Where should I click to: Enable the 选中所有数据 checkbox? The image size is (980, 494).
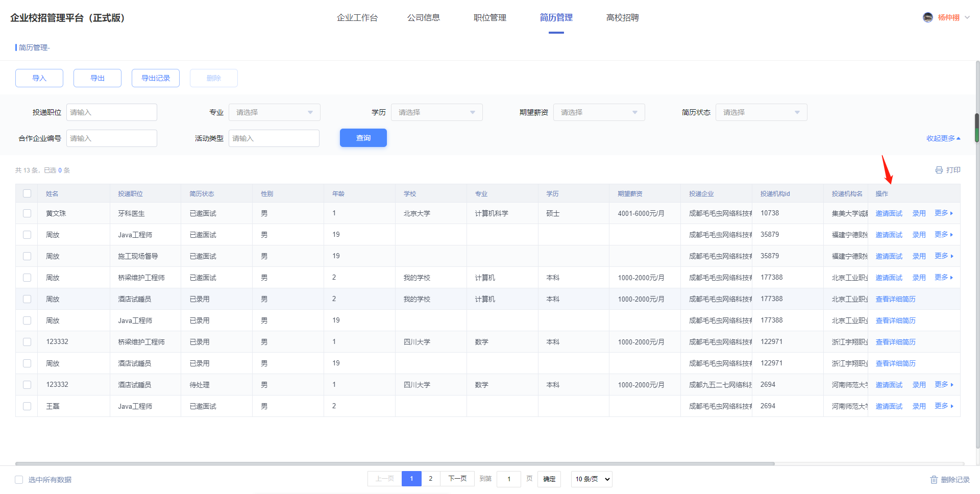19,480
